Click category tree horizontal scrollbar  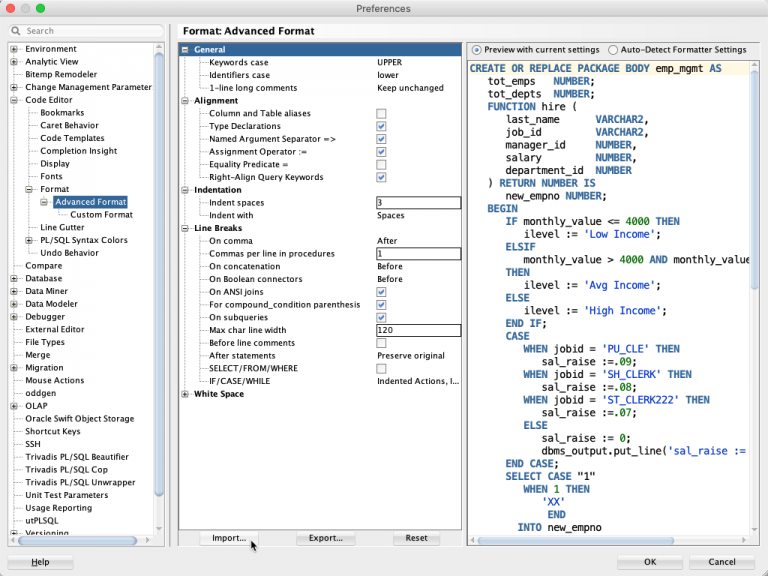tap(77, 540)
